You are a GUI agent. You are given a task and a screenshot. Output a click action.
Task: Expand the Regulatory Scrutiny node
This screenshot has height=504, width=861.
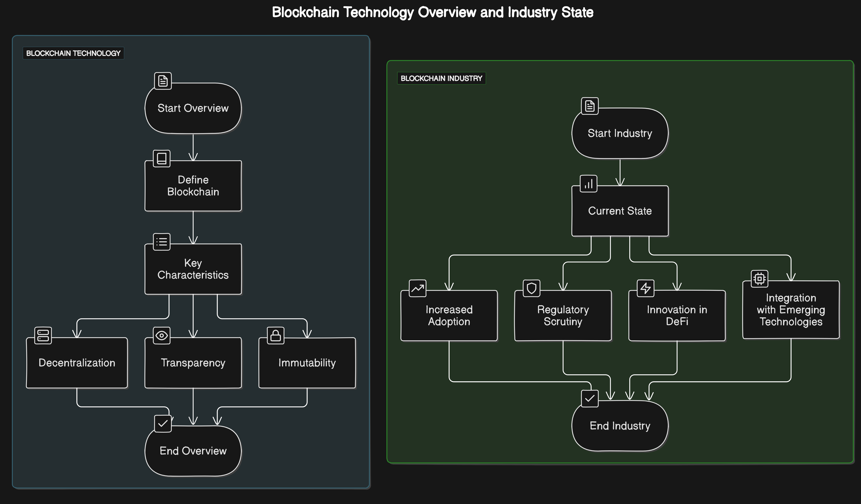tap(563, 315)
